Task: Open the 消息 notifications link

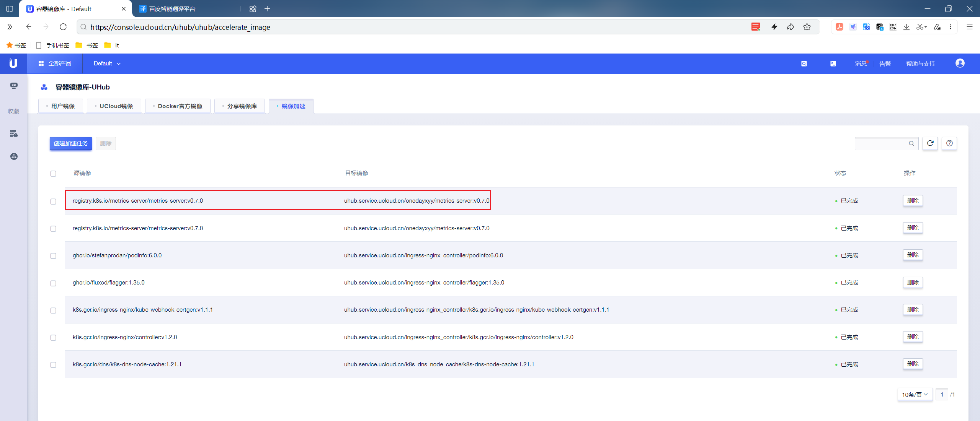Action: point(861,63)
